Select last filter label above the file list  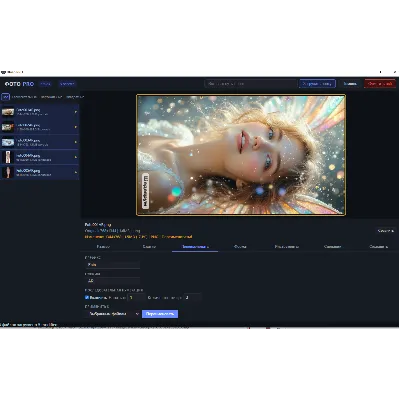74,97
